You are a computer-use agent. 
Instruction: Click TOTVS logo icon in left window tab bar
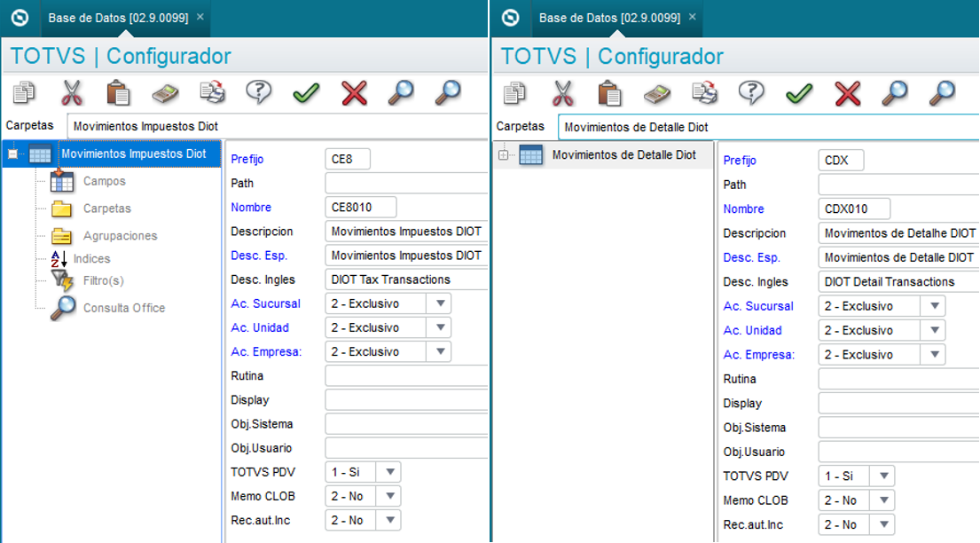20,18
